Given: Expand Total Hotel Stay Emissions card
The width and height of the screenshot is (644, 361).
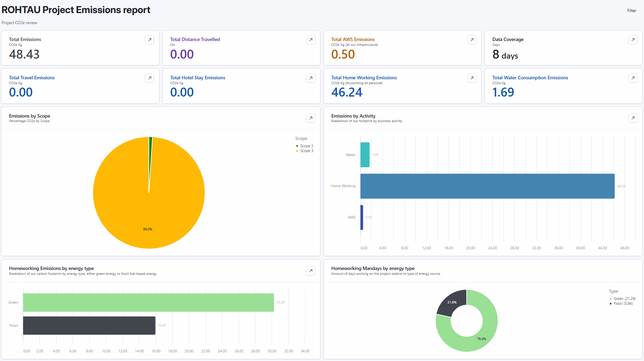Looking at the screenshot, I should point(311,78).
